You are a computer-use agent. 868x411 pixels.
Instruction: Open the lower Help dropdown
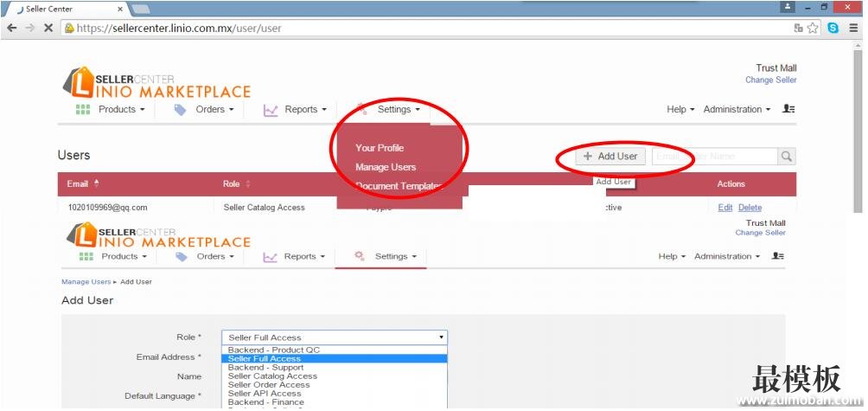click(x=672, y=256)
